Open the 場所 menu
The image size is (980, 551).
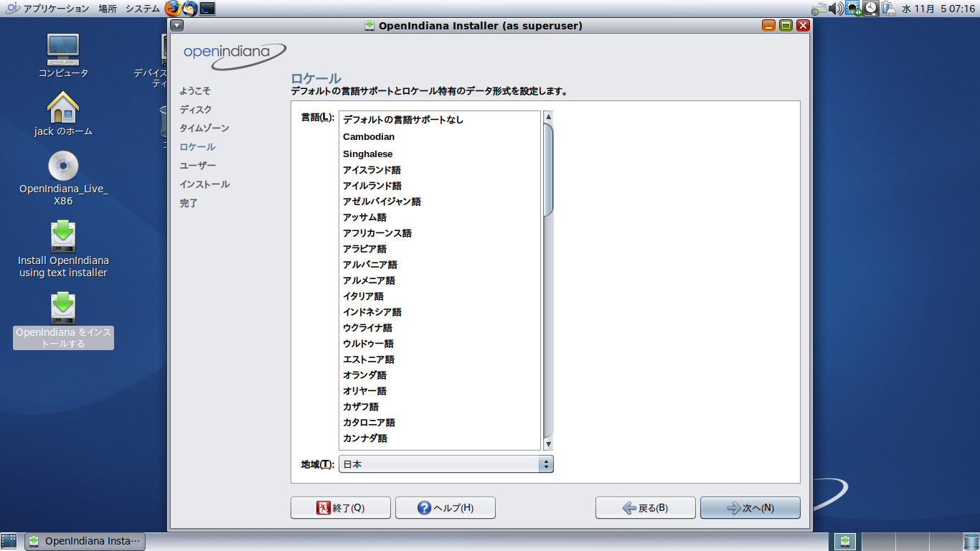[x=108, y=9]
